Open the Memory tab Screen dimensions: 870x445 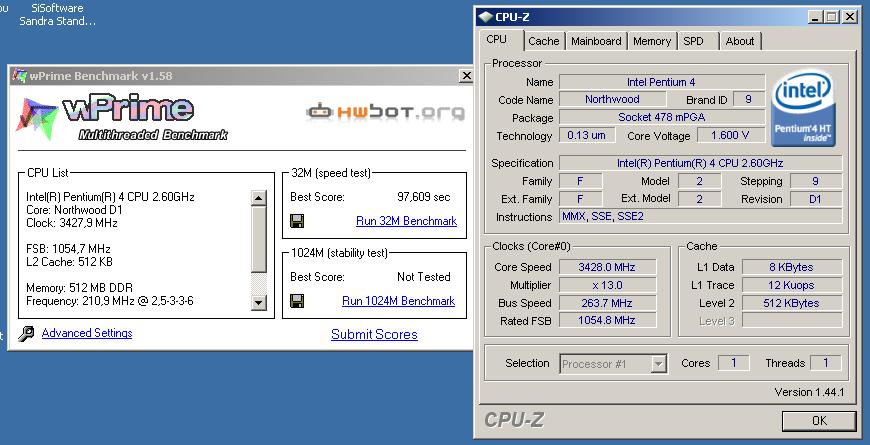(x=652, y=41)
